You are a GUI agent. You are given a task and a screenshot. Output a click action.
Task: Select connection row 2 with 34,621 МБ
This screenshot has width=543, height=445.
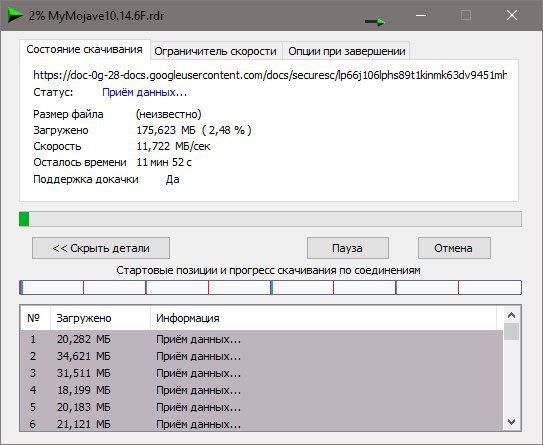pyautogui.click(x=261, y=356)
